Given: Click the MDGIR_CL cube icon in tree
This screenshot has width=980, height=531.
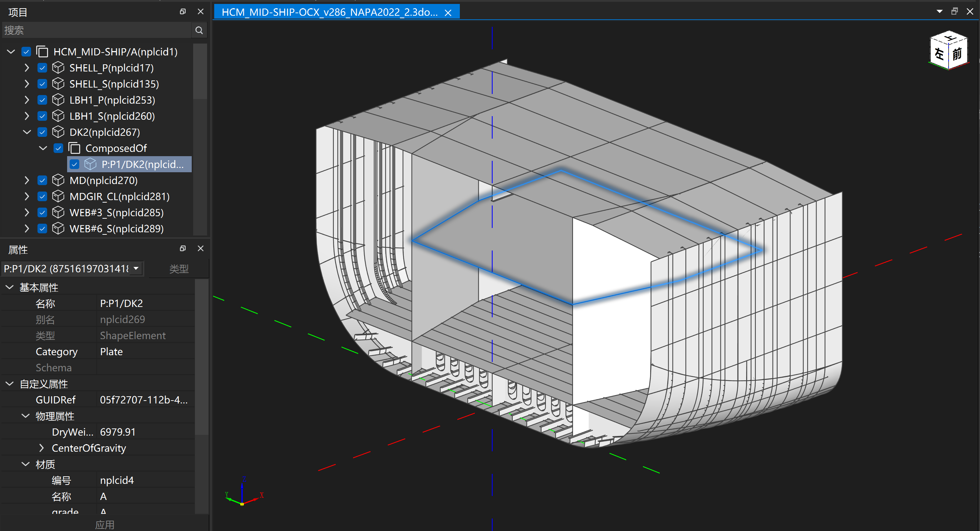Looking at the screenshot, I should tap(58, 197).
